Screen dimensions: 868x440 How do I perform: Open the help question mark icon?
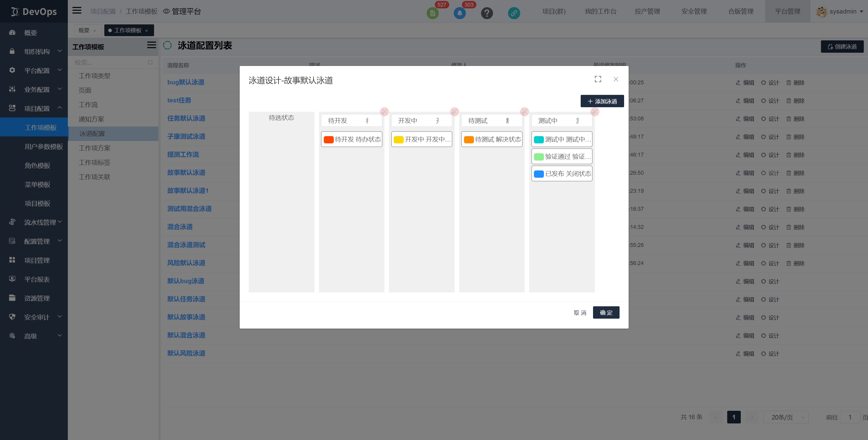(487, 13)
